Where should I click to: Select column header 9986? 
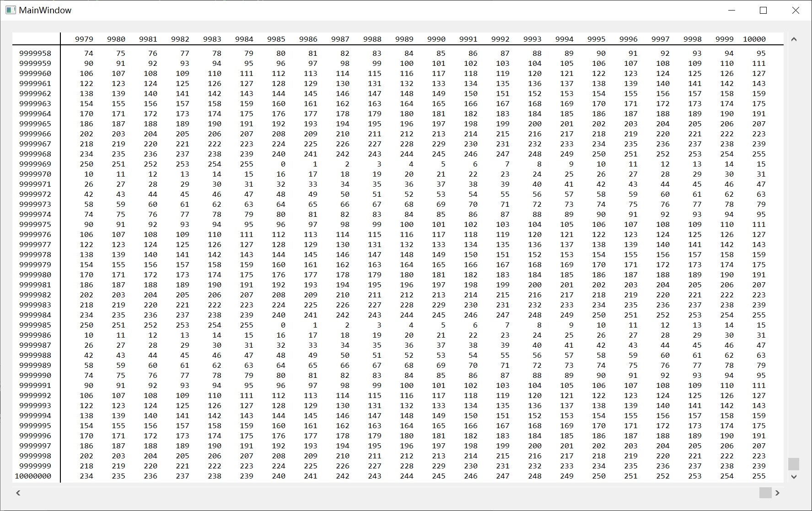tap(308, 39)
